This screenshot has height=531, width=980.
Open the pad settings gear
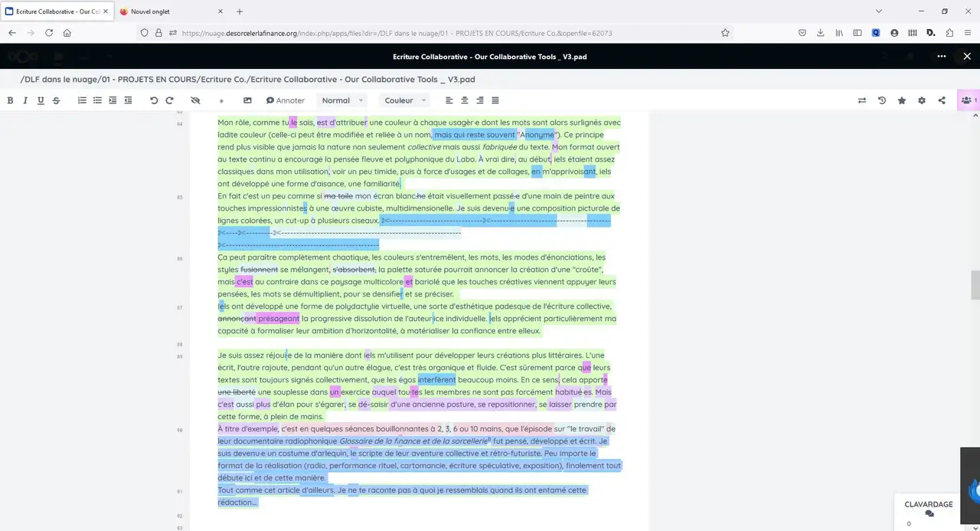pos(922,100)
